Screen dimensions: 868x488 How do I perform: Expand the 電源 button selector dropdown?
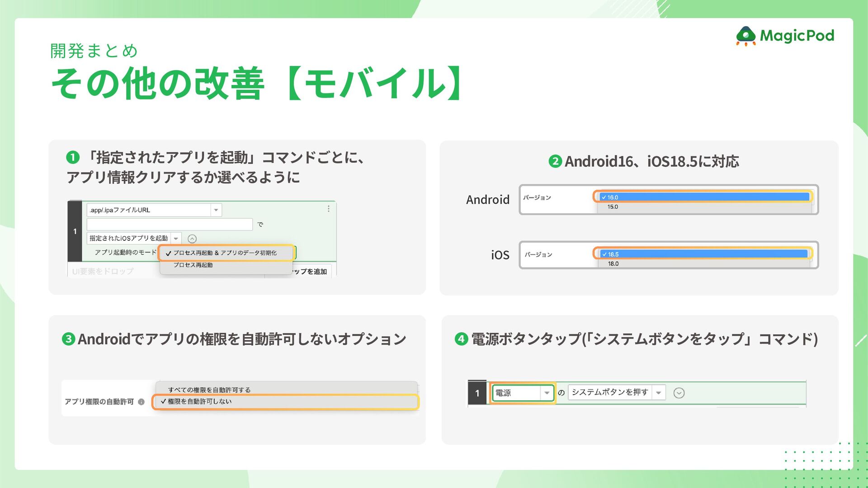pyautogui.click(x=547, y=393)
